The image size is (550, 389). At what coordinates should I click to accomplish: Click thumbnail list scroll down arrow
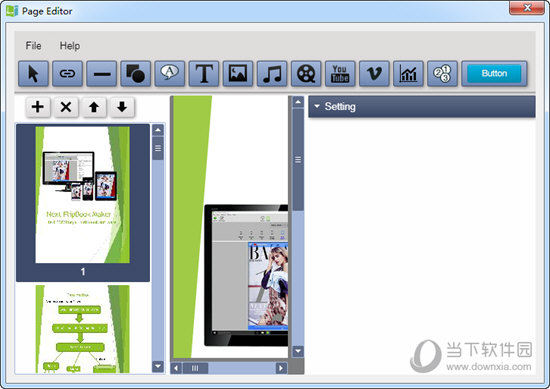click(158, 366)
